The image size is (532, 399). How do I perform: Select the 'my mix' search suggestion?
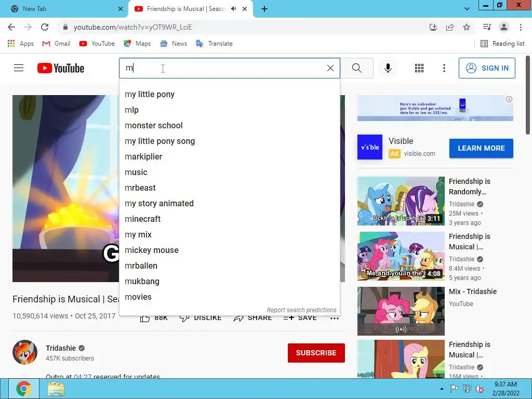pyautogui.click(x=230, y=235)
